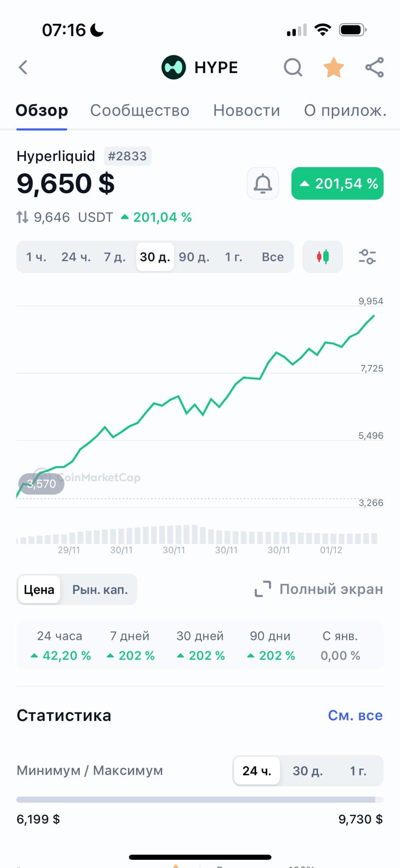The image size is (400, 868).
Task: Select the 24 ч. chart range
Action: [76, 257]
